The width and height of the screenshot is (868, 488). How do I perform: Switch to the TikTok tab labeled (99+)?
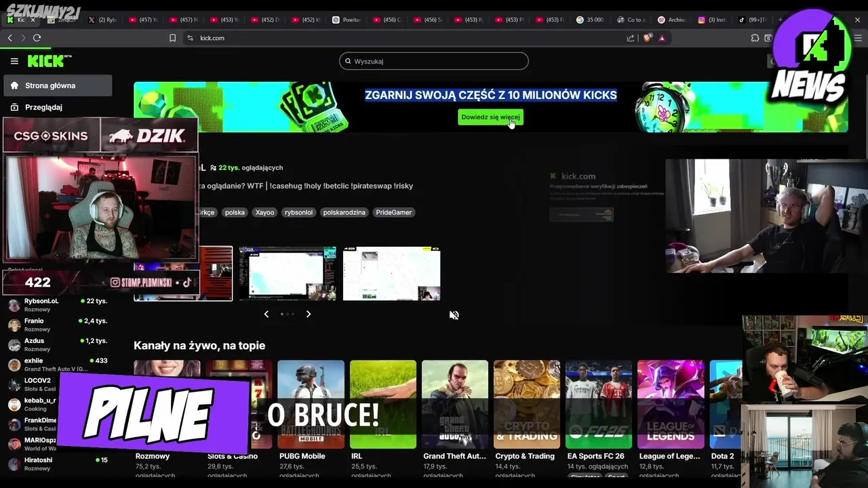pos(753,20)
